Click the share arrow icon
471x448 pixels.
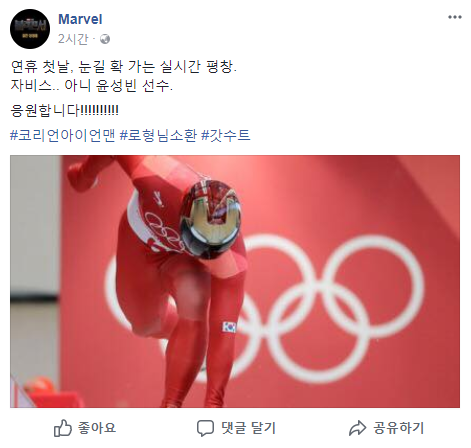pyautogui.click(x=357, y=428)
